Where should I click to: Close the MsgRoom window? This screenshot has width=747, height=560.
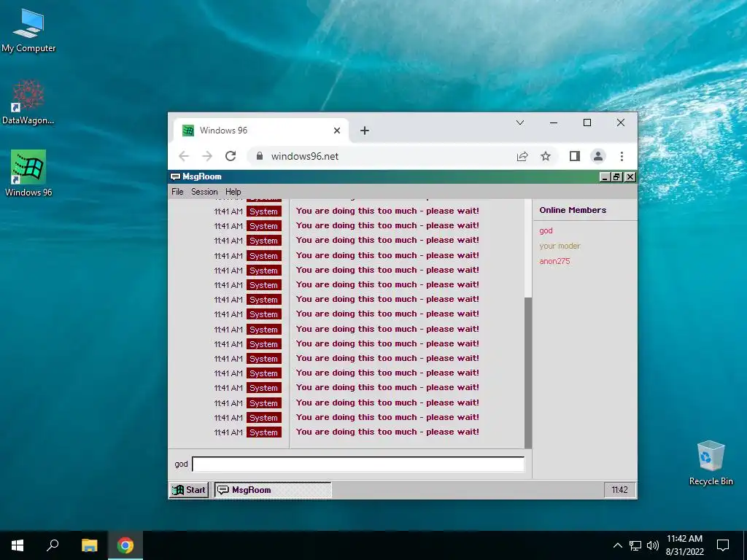click(x=630, y=177)
